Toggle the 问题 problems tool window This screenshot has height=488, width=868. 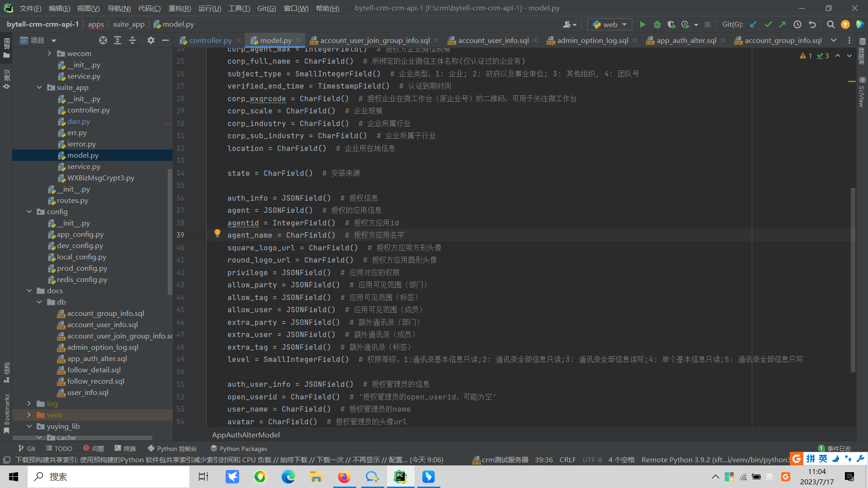pos(94,449)
